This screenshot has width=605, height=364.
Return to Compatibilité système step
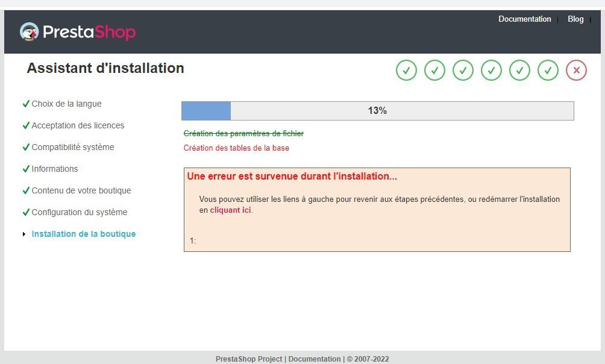coord(73,147)
